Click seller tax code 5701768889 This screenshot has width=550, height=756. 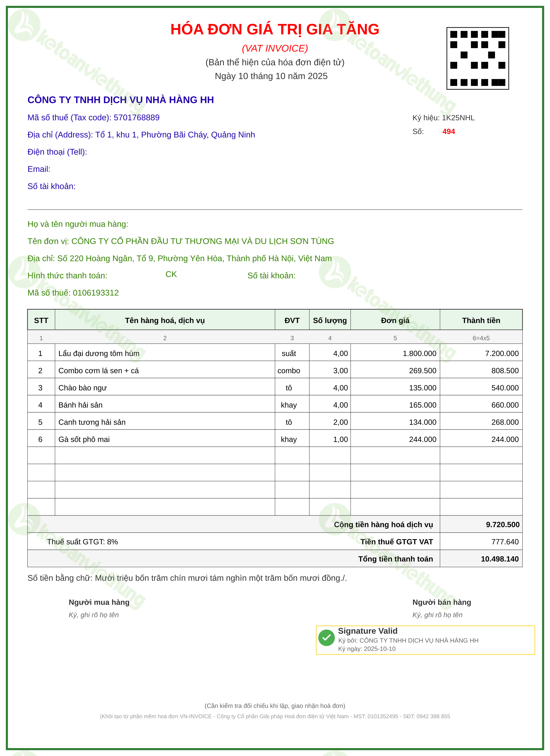[x=136, y=118]
